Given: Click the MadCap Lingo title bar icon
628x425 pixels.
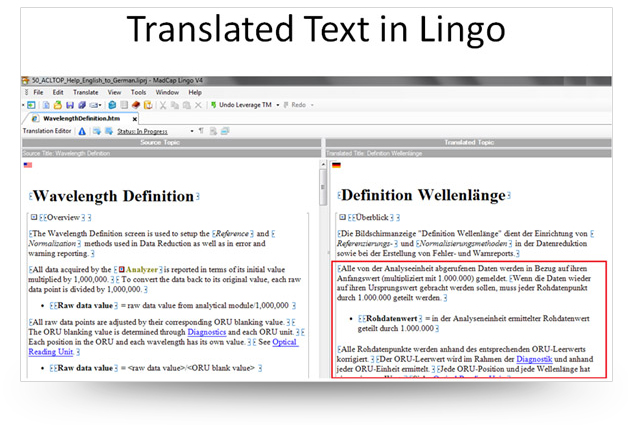Looking at the screenshot, I should pyautogui.click(x=26, y=81).
